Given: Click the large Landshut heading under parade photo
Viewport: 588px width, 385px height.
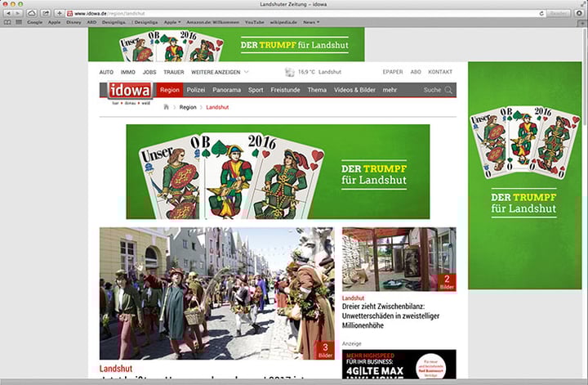Looking at the screenshot, I should coord(116,369).
